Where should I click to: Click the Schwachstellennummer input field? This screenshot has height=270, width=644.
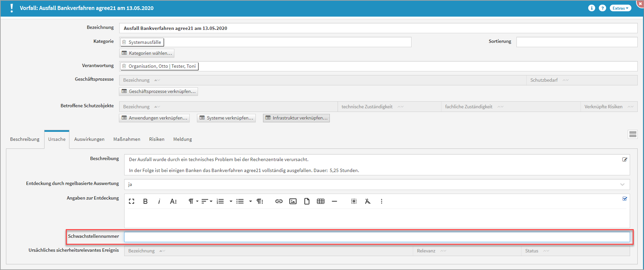[377, 237]
